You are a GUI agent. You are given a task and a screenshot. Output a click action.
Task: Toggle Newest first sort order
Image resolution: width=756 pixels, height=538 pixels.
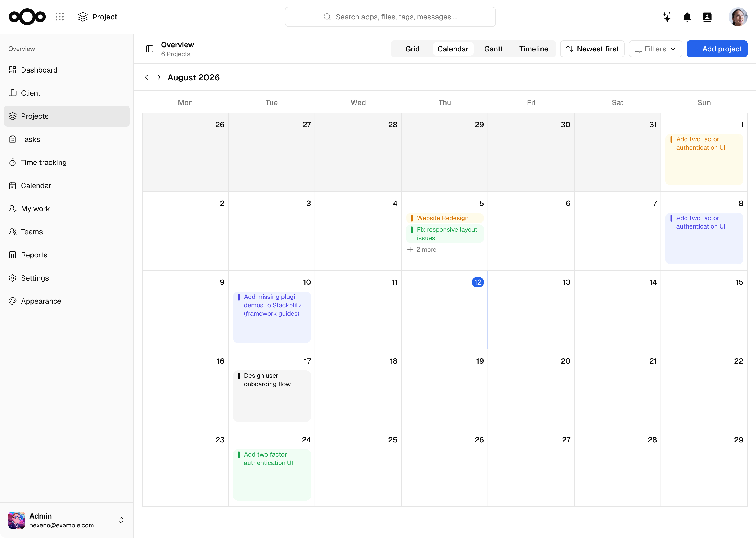pyautogui.click(x=592, y=49)
